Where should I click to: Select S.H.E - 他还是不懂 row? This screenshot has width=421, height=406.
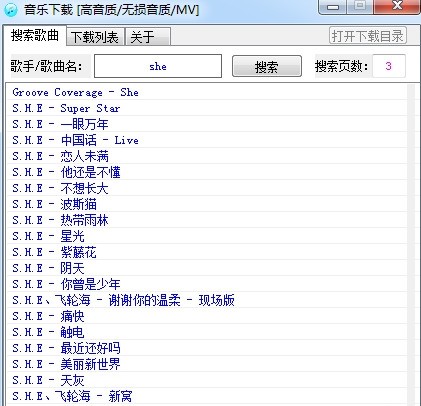tap(207, 172)
